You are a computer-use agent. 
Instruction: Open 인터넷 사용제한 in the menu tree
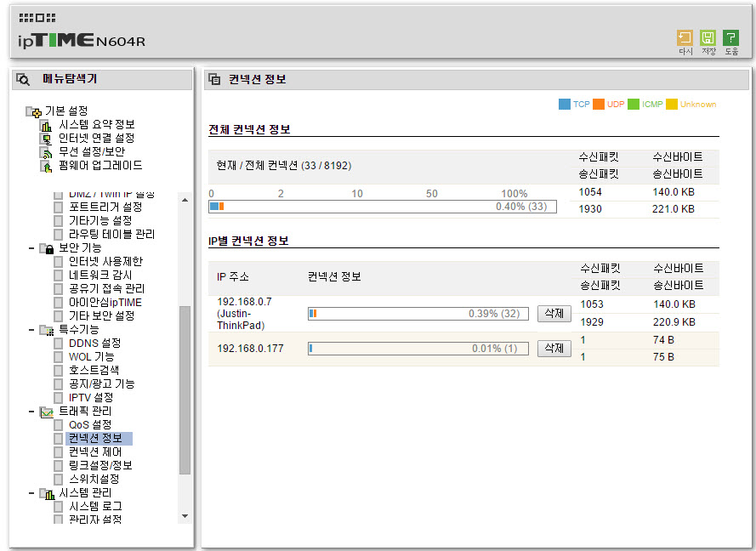point(106,261)
